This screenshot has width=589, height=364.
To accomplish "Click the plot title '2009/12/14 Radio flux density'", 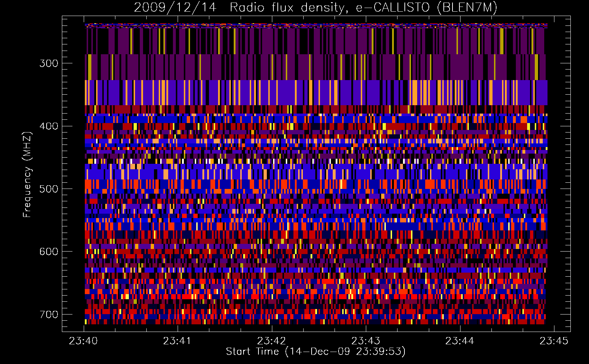I will coord(316,7).
